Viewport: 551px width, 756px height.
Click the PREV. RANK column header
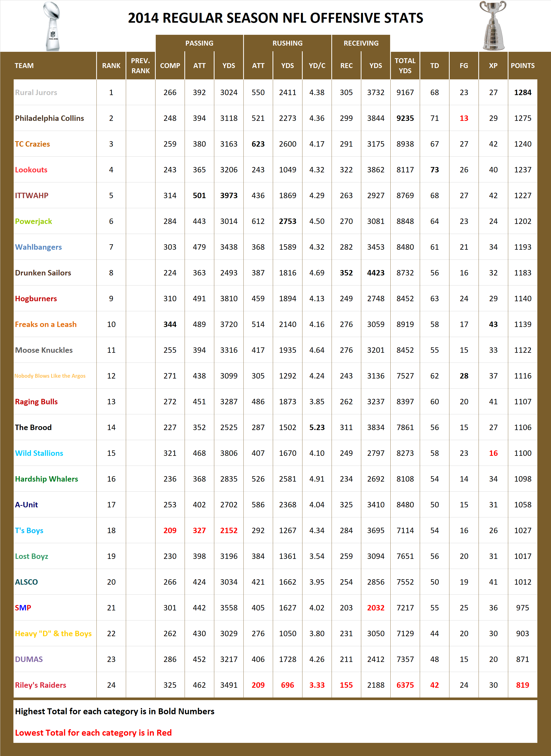(141, 66)
